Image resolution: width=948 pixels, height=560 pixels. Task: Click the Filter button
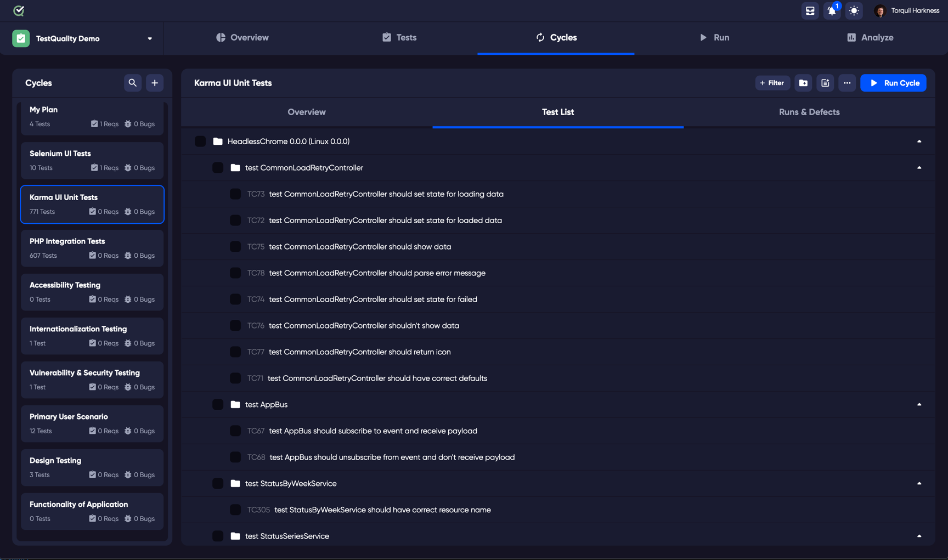(772, 83)
